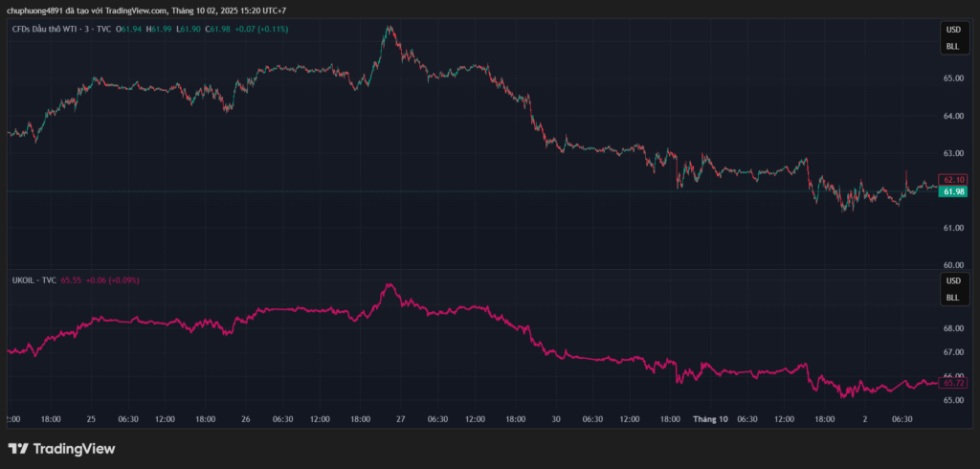Open USD currency selector in WTI pane

[952, 31]
